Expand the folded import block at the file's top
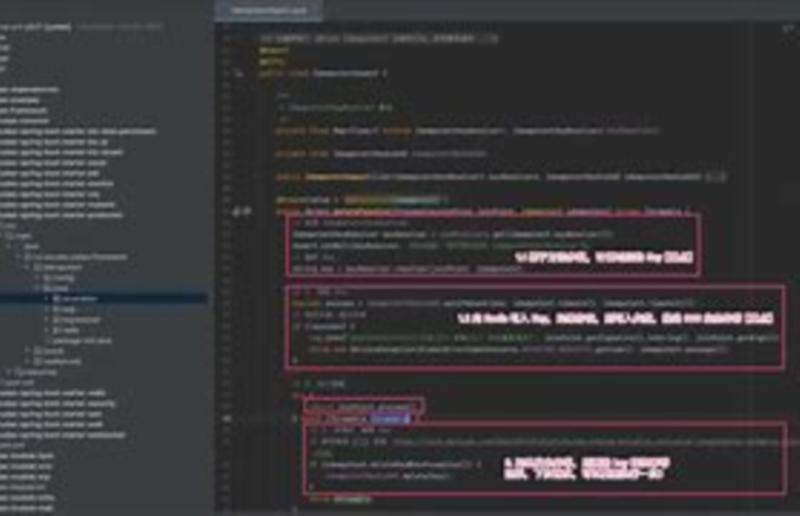Image resolution: width=800 pixels, height=516 pixels. tap(488, 38)
